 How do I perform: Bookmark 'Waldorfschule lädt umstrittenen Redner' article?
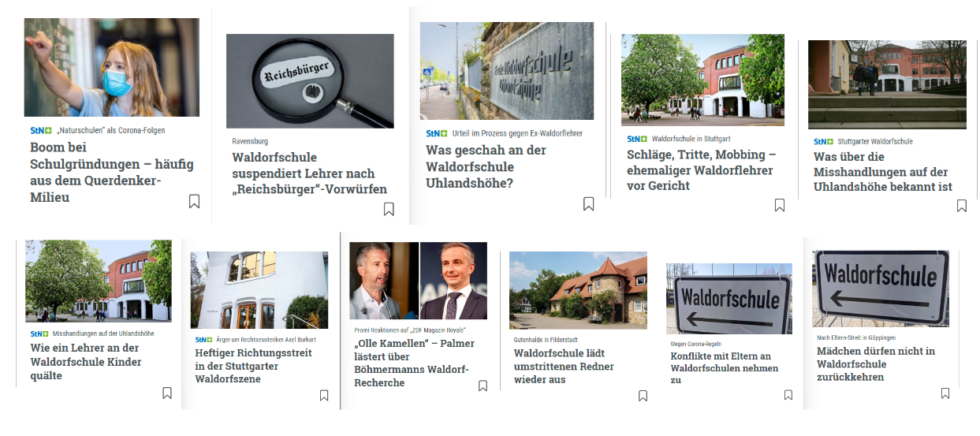click(x=643, y=395)
